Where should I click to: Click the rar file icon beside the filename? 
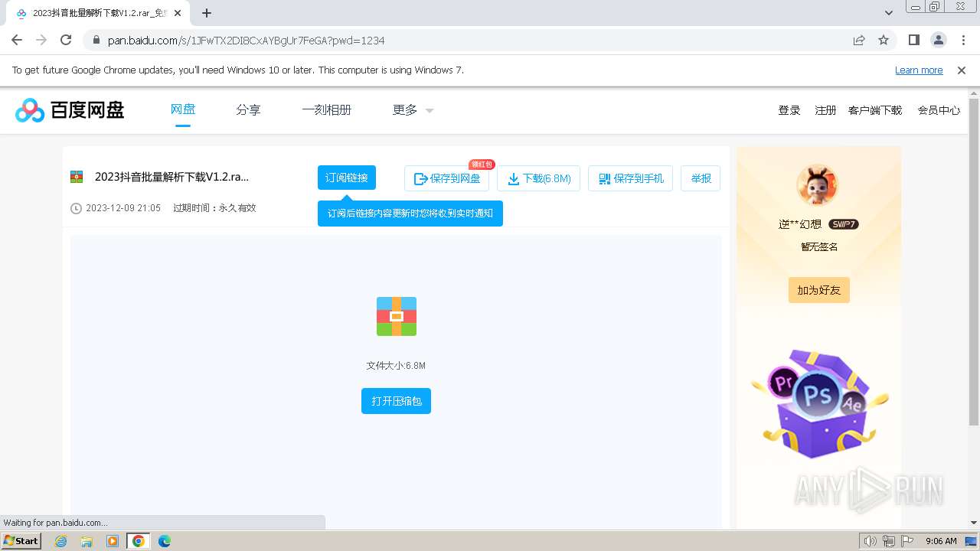[x=77, y=177]
